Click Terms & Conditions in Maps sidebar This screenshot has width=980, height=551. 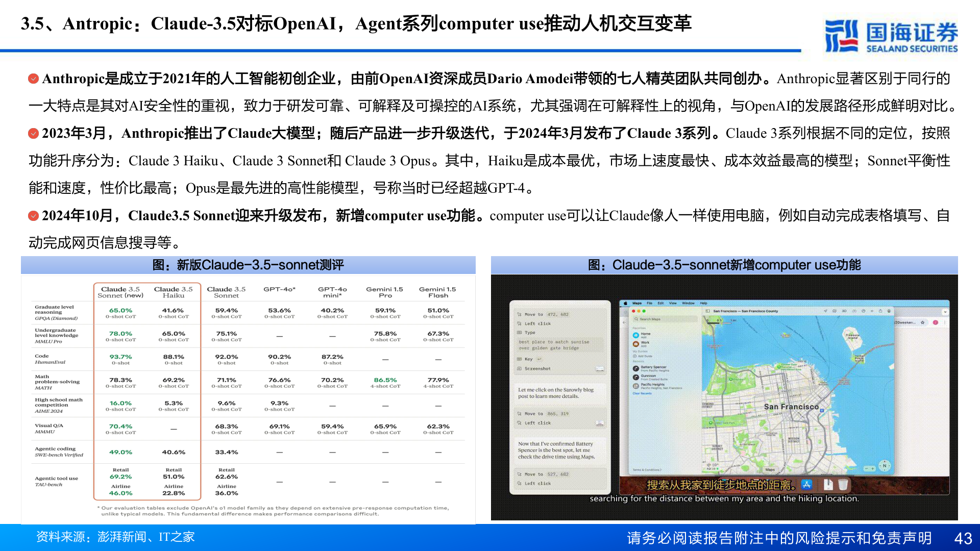(647, 470)
